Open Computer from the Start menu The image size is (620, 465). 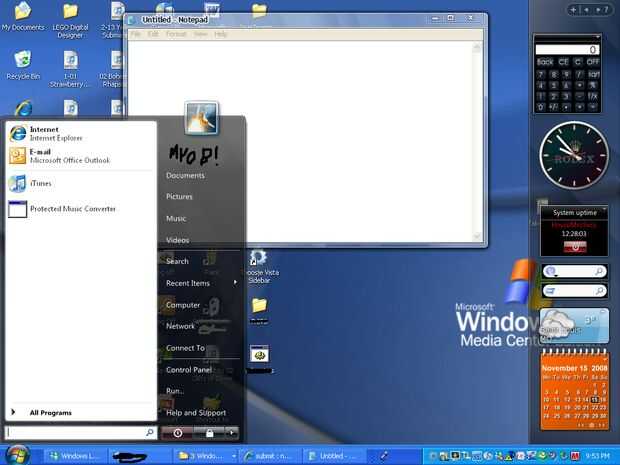coord(183,305)
